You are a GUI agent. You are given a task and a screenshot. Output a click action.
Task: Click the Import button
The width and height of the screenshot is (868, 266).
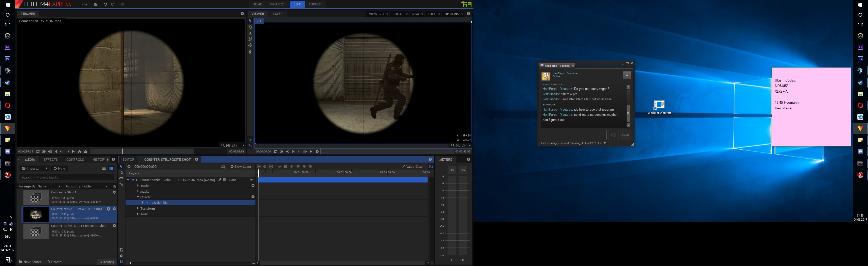tap(35, 168)
